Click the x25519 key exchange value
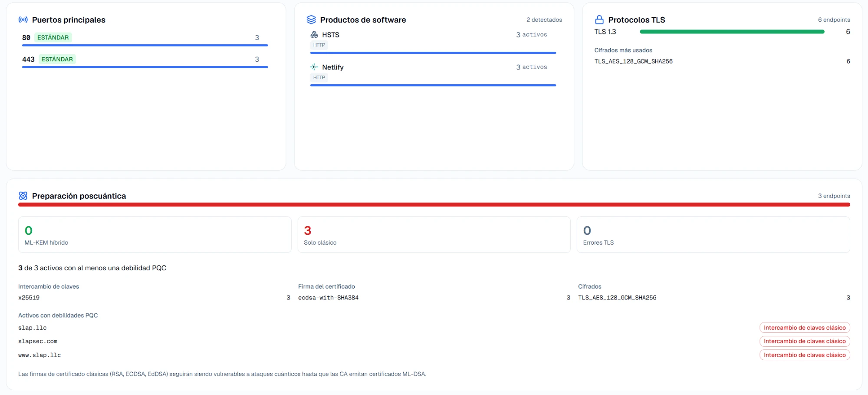868x395 pixels. click(29, 298)
